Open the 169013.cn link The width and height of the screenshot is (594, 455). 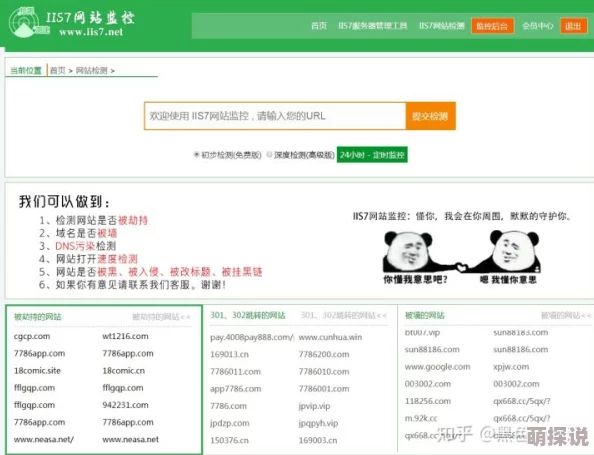230,354
